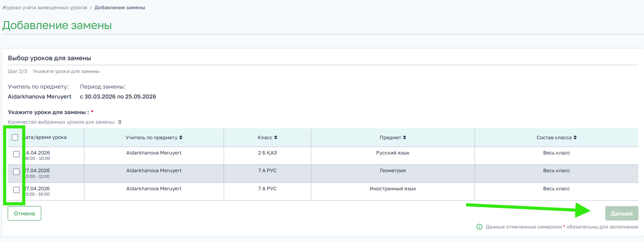This screenshot has width=644, height=242.
Task: Click Весь класс in Иностранный язык row
Action: [556, 188]
